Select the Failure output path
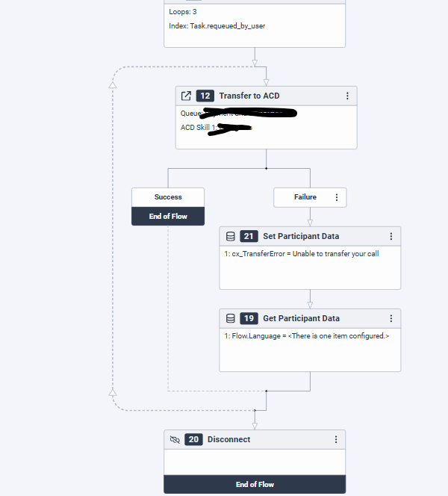This screenshot has width=448, height=496. pos(305,197)
